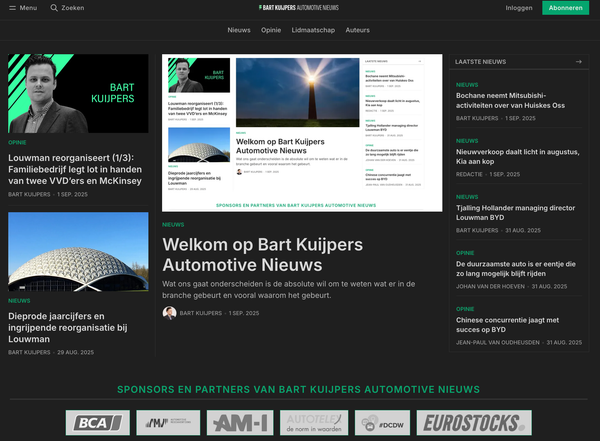Open the Autotelex sponsor logo
The image size is (600, 441).
point(314,423)
